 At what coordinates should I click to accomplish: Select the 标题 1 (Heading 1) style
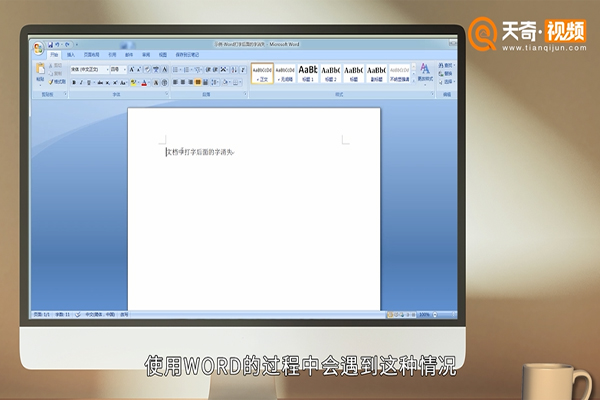[x=308, y=73]
